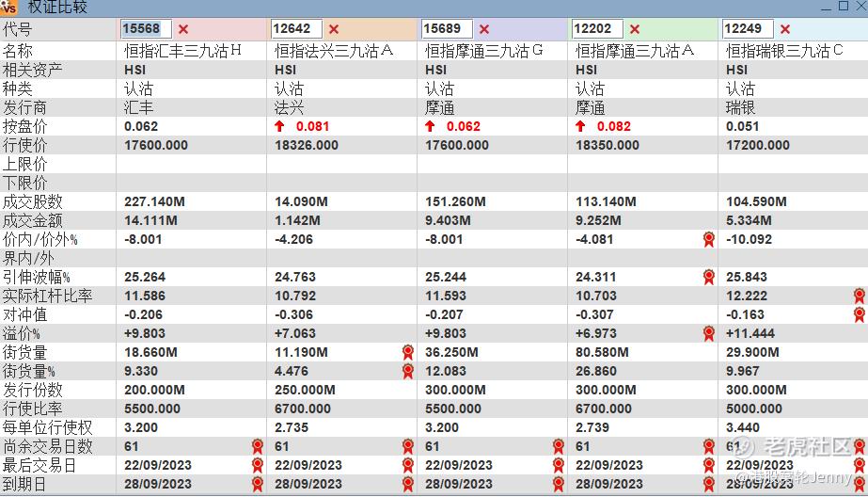Click strike price 18326.000
Viewport: 868px width, 497px height.
coord(307,145)
